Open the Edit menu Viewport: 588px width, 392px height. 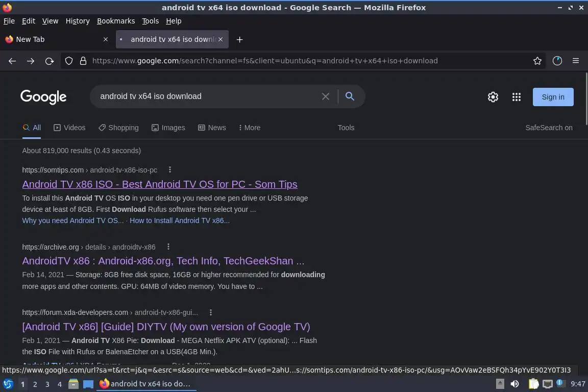tap(29, 21)
